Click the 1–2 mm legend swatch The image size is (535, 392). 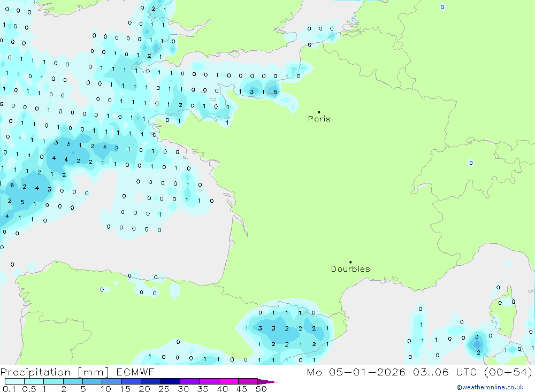53,381
